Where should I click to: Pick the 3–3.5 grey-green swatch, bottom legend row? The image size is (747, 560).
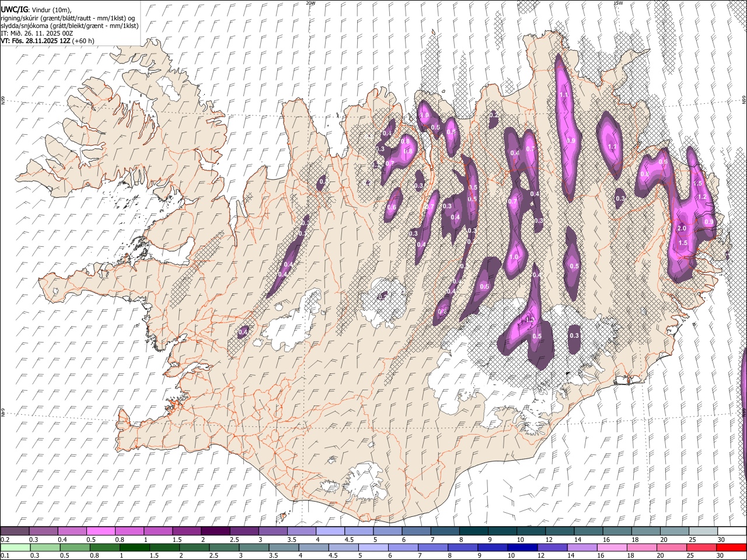(254, 547)
